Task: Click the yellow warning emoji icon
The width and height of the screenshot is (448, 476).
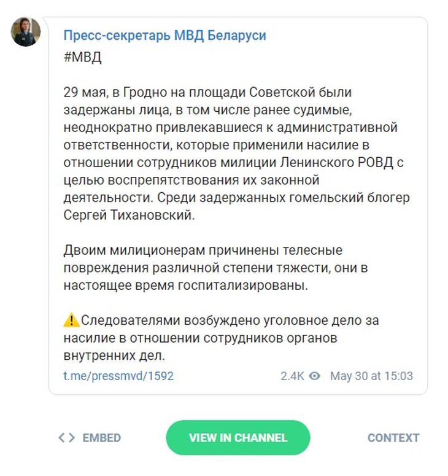Action: [71, 320]
